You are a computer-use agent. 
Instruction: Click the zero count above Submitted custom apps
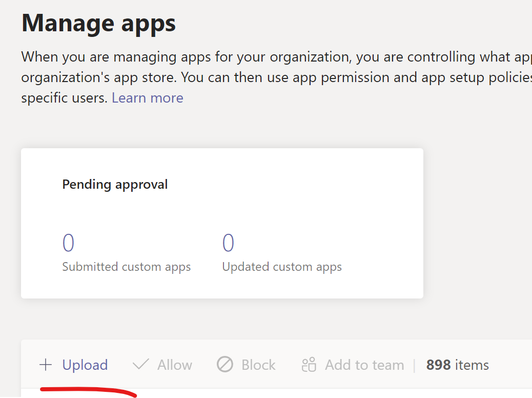click(x=68, y=243)
